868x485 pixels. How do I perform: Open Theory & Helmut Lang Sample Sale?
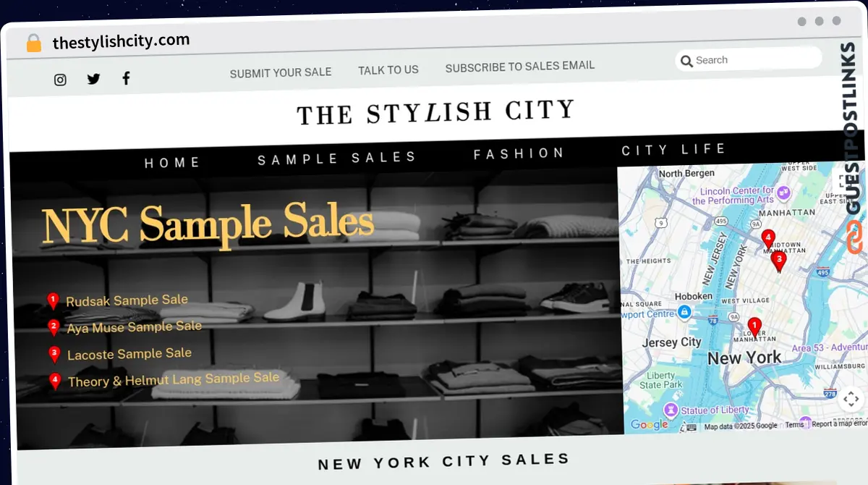pos(174,379)
